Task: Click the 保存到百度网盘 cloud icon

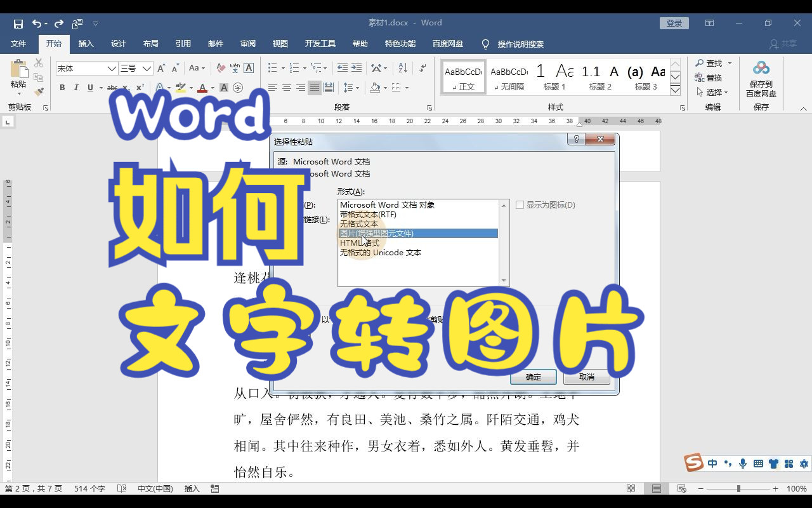Action: [x=761, y=68]
